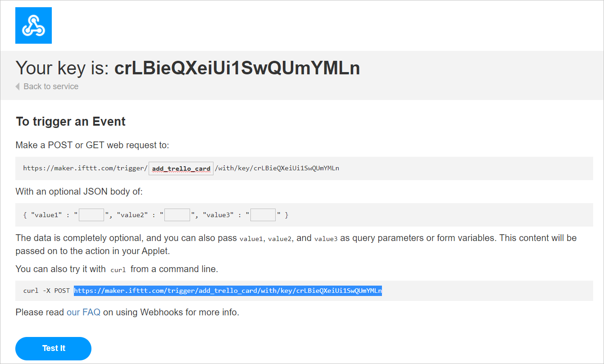
Task: Click the /with/key/ URL suffix text
Action: (277, 168)
